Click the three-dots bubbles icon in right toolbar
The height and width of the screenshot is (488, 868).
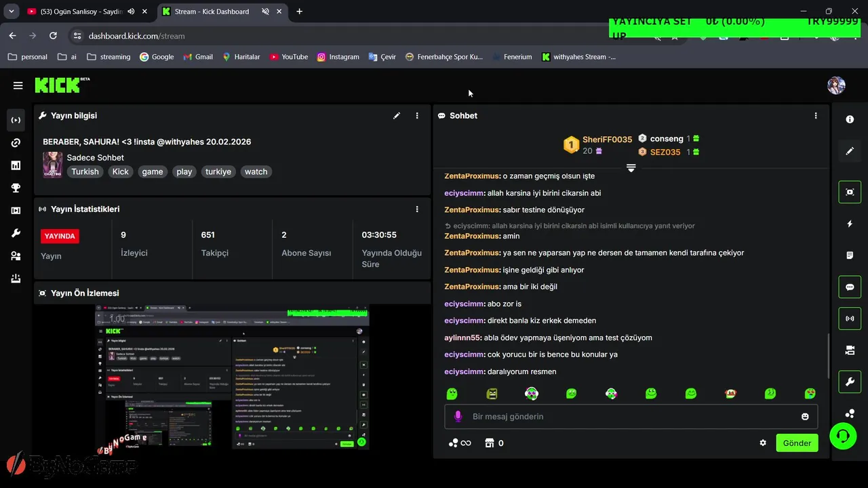click(850, 413)
